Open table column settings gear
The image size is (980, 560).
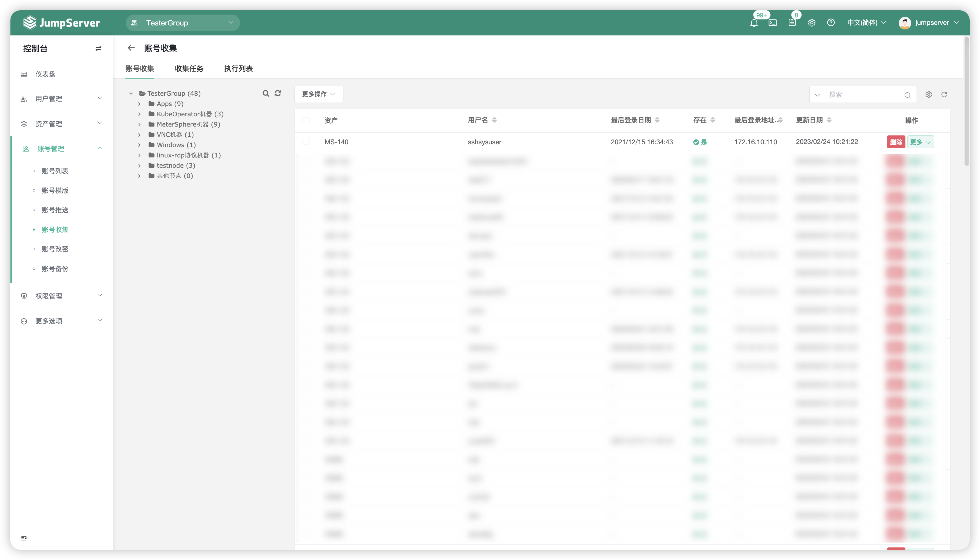pos(929,95)
